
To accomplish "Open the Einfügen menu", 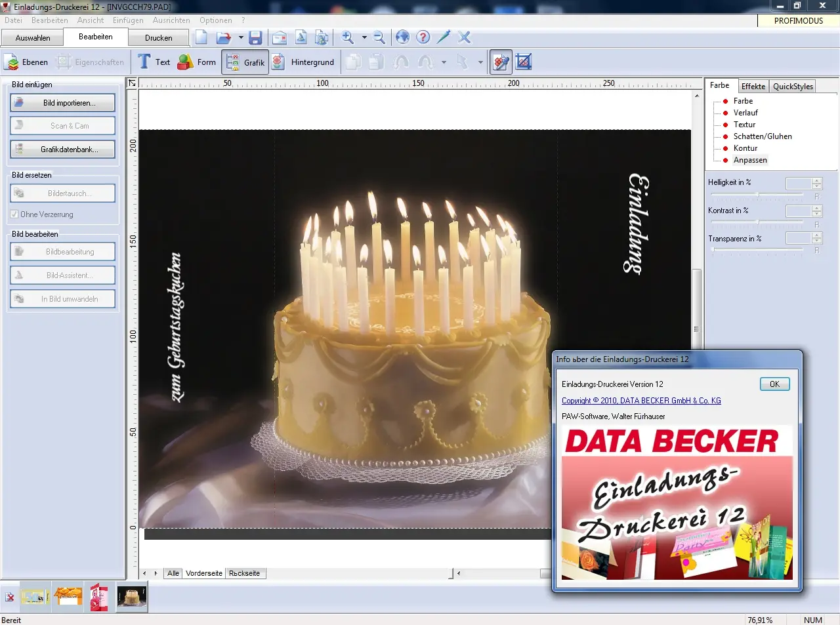I will coord(128,20).
